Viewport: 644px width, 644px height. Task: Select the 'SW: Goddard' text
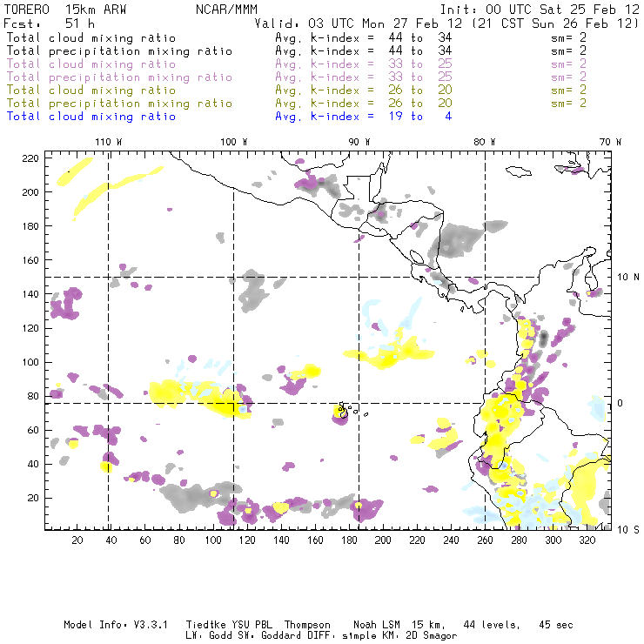[x=268, y=635]
